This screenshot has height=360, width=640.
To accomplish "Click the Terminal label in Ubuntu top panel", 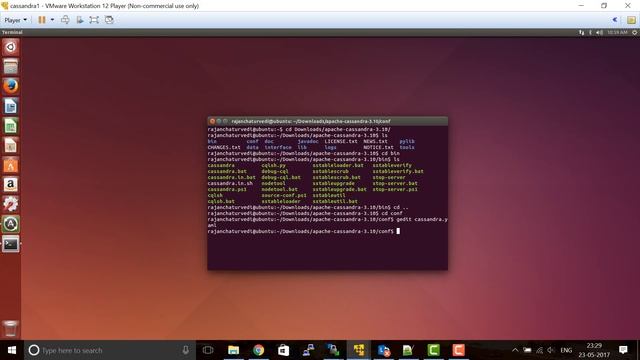I will [12, 32].
